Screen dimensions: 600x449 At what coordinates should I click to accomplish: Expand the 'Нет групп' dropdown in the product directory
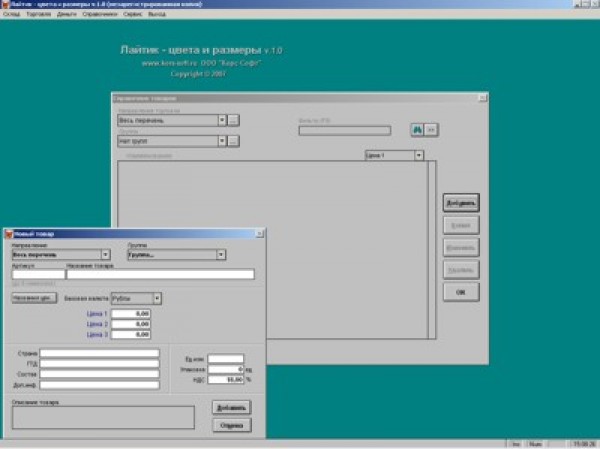tap(221, 141)
